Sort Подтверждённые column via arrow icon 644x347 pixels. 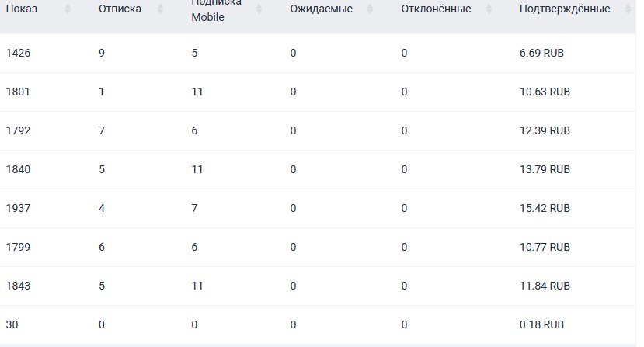pyautogui.click(x=628, y=9)
